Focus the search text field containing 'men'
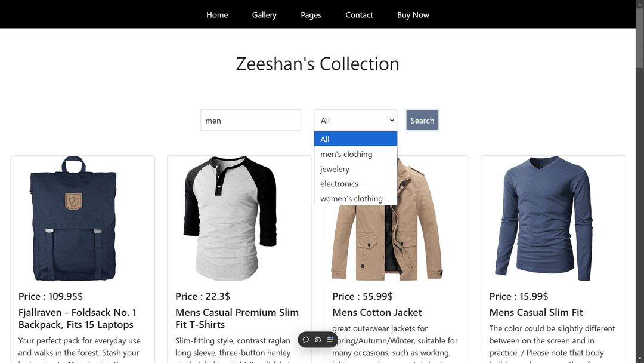The height and width of the screenshot is (363, 644). [250, 120]
